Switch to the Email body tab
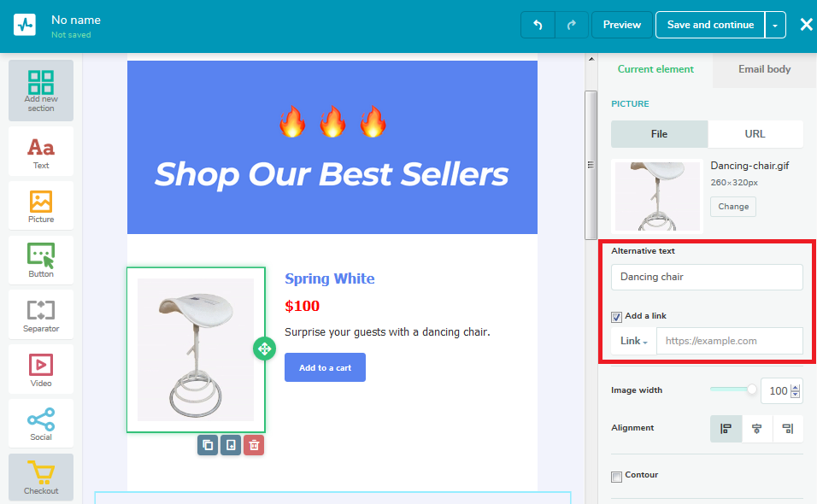817x504 pixels. click(764, 69)
